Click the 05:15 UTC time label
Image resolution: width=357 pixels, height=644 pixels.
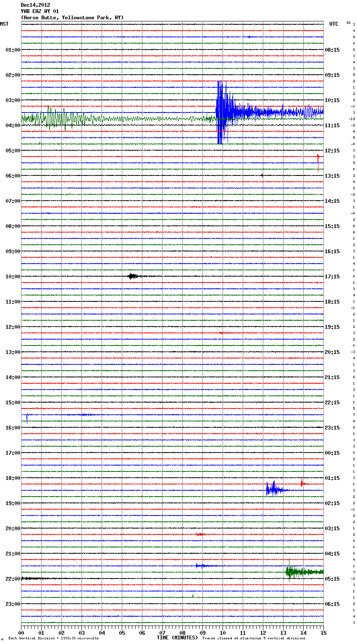pyautogui.click(x=332, y=579)
